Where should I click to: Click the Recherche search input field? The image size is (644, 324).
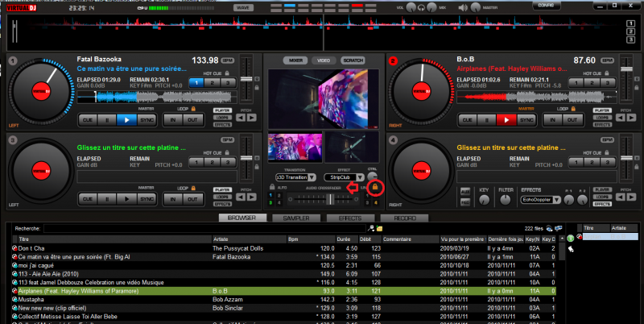pos(201,229)
